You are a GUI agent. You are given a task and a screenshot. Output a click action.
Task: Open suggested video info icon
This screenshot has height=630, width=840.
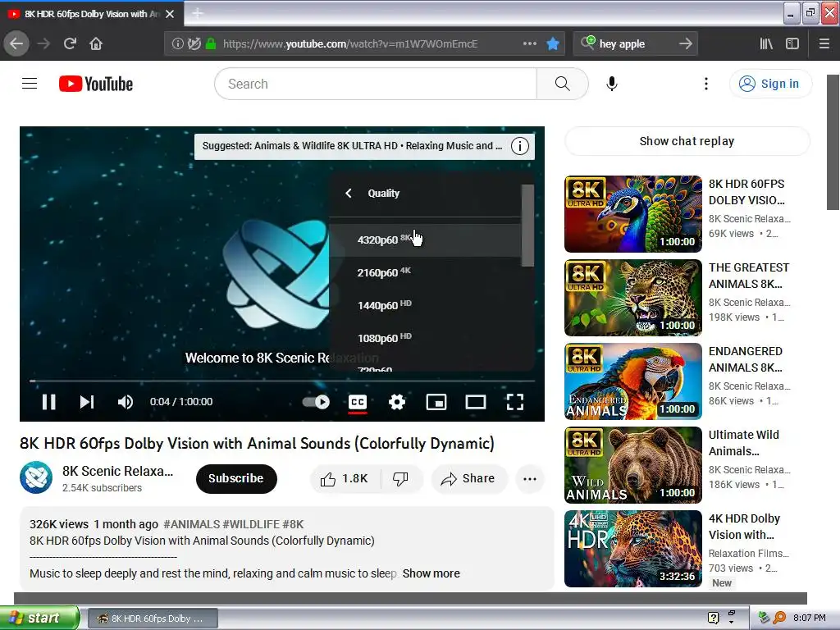pyautogui.click(x=519, y=146)
